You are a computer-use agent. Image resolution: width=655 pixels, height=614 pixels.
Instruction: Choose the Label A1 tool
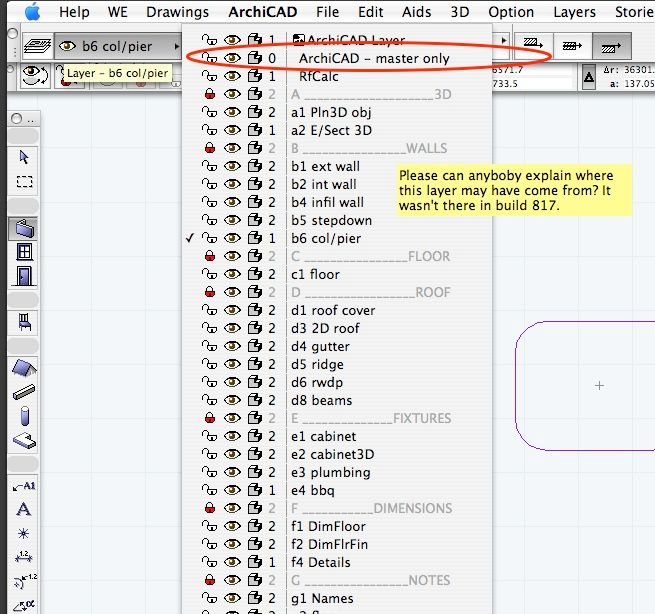pos(24,486)
